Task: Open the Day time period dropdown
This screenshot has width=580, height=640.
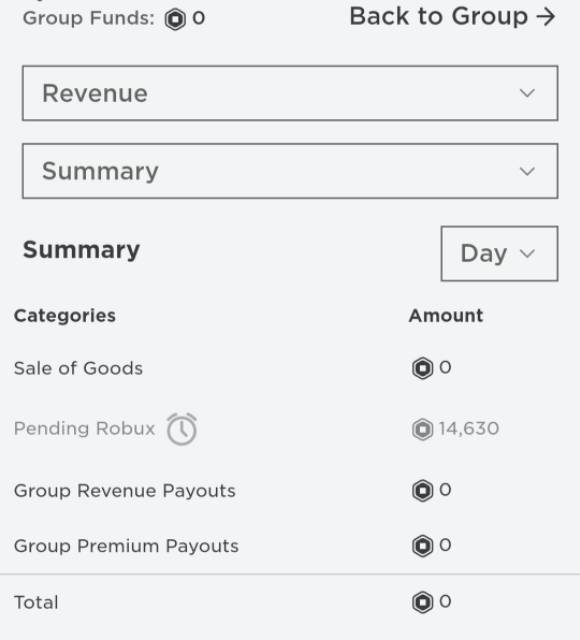Action: tap(499, 253)
